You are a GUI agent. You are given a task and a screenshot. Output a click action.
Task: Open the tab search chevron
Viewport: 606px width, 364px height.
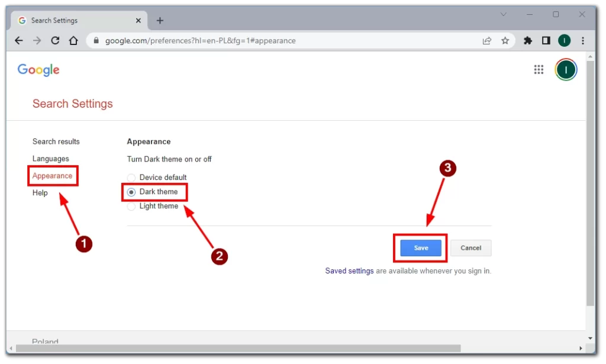tap(503, 15)
